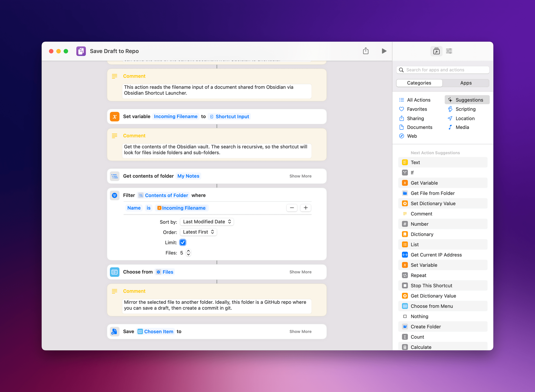Click the All Actions sidebar icon
535x392 pixels.
402,100
